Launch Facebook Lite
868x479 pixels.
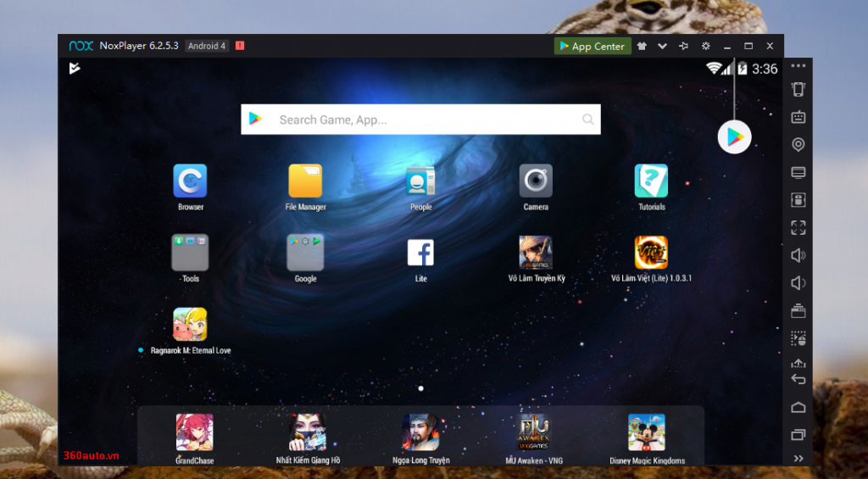(420, 253)
